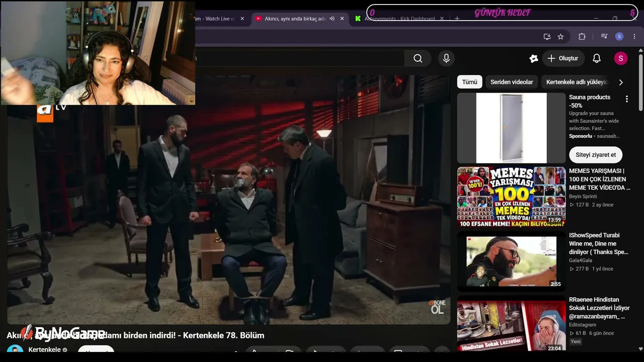Screen dimensions: 644x362
Task: Open the Kertenkele channel name link
Action: (44, 349)
